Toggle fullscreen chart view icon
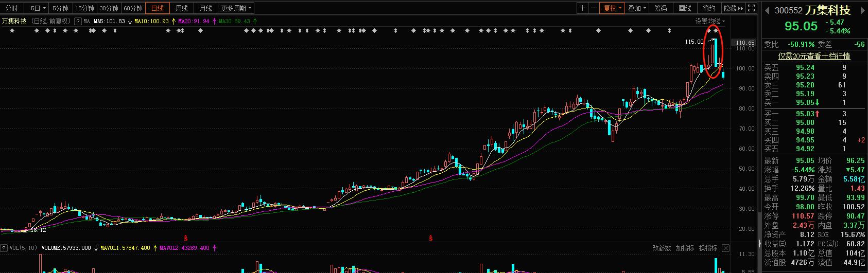 752,8
